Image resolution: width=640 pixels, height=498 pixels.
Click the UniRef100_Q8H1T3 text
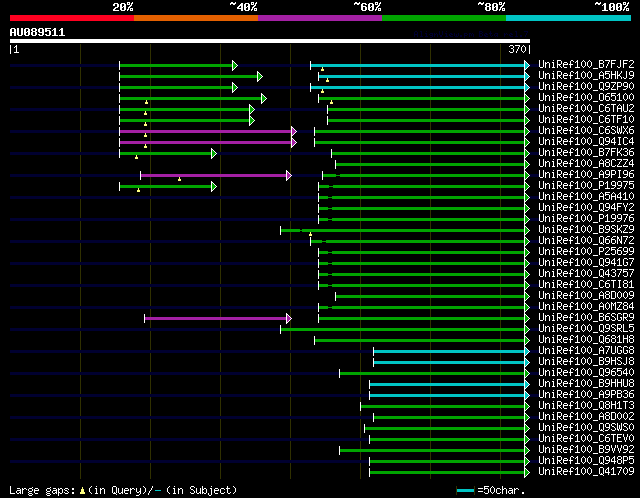click(586, 406)
